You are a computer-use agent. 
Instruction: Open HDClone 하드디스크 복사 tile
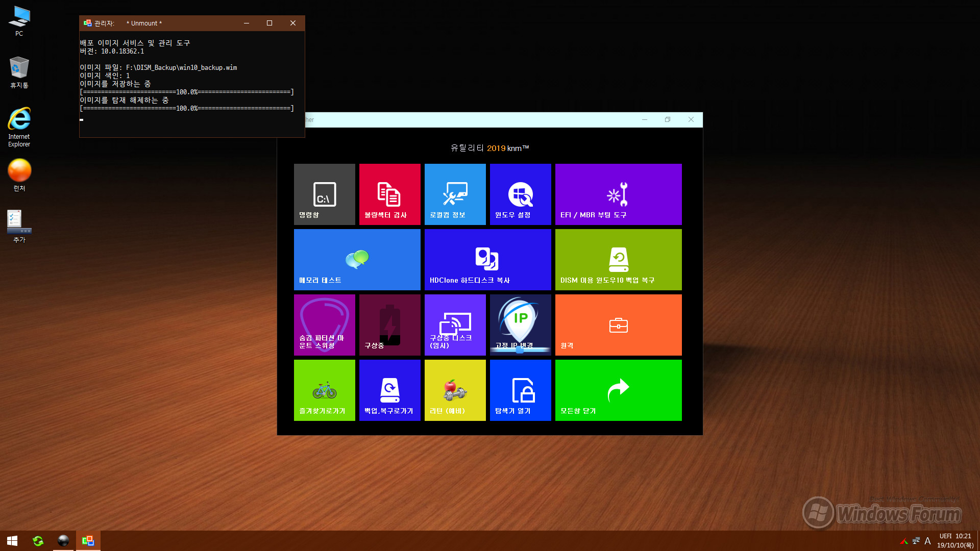pyautogui.click(x=487, y=260)
